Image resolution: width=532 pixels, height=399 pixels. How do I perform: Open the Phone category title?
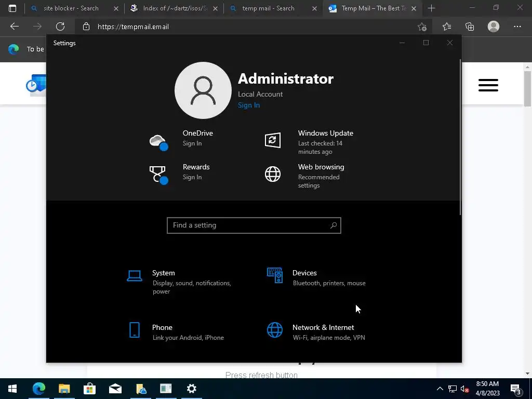162,327
